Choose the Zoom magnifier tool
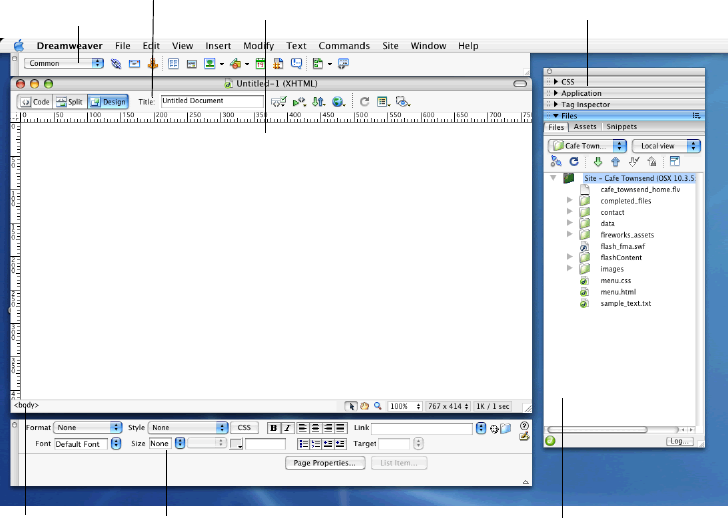The image size is (728, 518). point(378,406)
